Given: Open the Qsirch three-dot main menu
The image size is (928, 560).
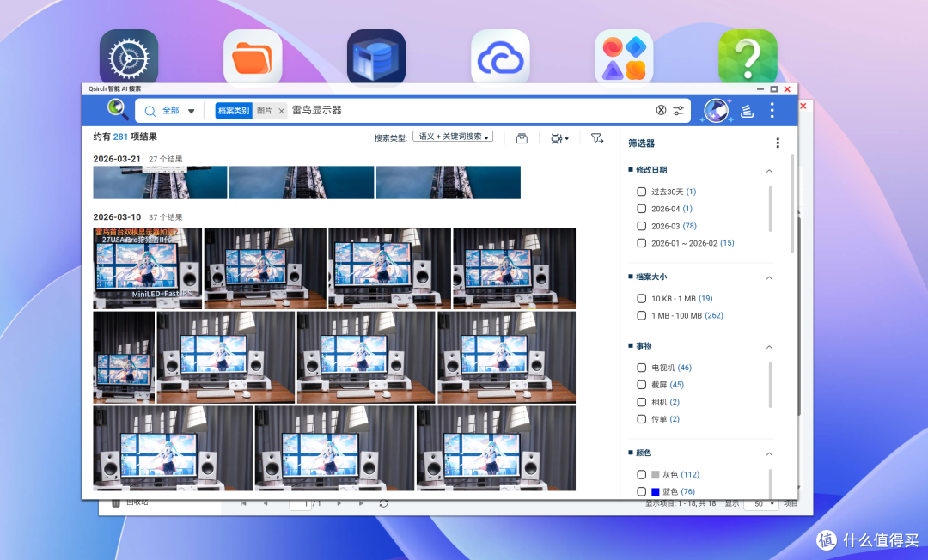Looking at the screenshot, I should tap(772, 110).
